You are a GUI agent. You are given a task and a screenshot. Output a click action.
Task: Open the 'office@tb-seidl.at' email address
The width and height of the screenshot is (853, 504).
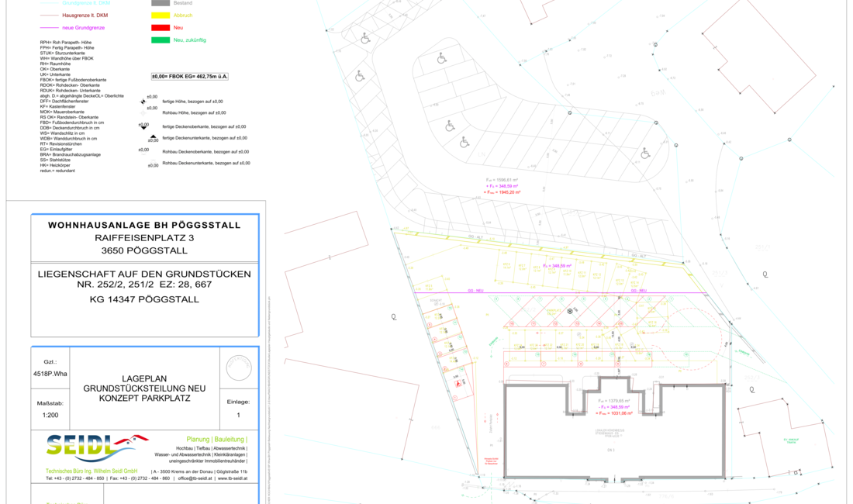point(196,478)
